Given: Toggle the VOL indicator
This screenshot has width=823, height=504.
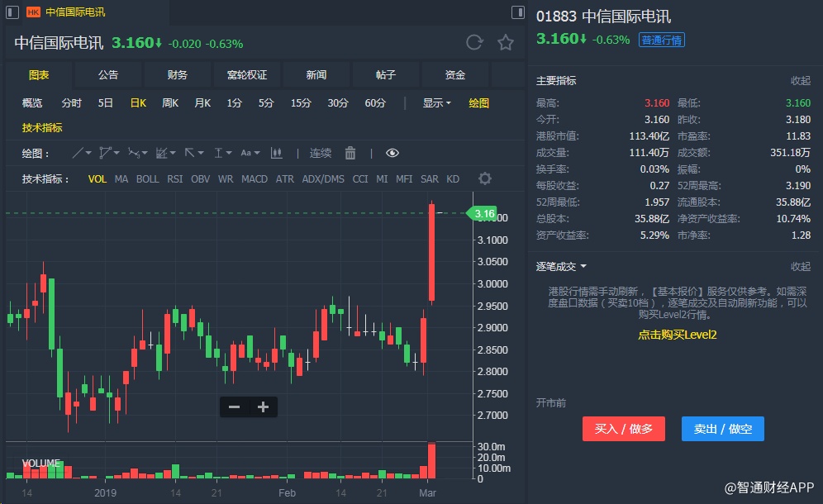Looking at the screenshot, I should click(98, 179).
